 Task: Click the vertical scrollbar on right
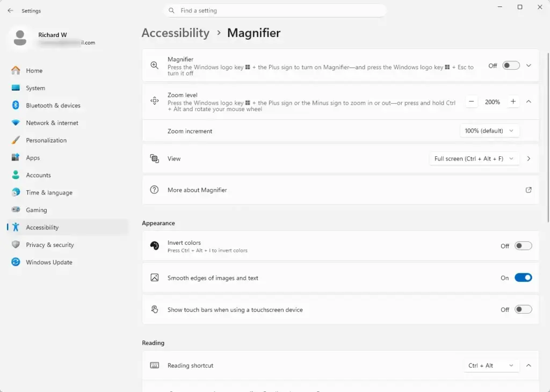[548, 137]
